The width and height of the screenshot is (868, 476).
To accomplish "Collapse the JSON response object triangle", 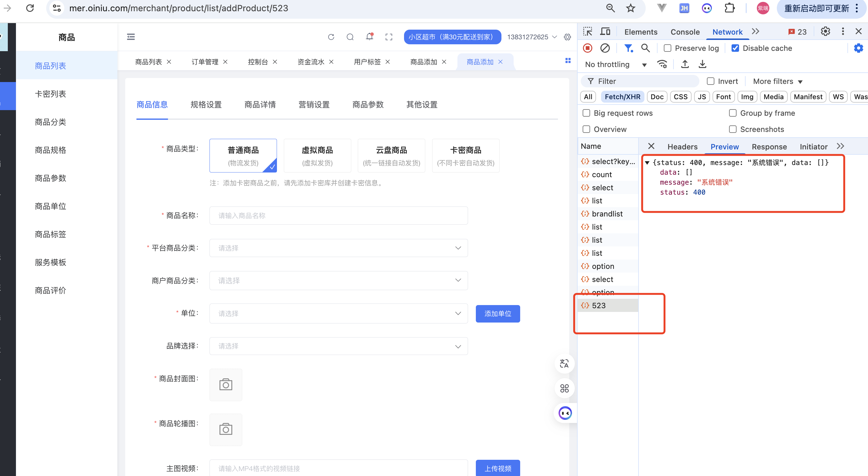I will pos(647,163).
